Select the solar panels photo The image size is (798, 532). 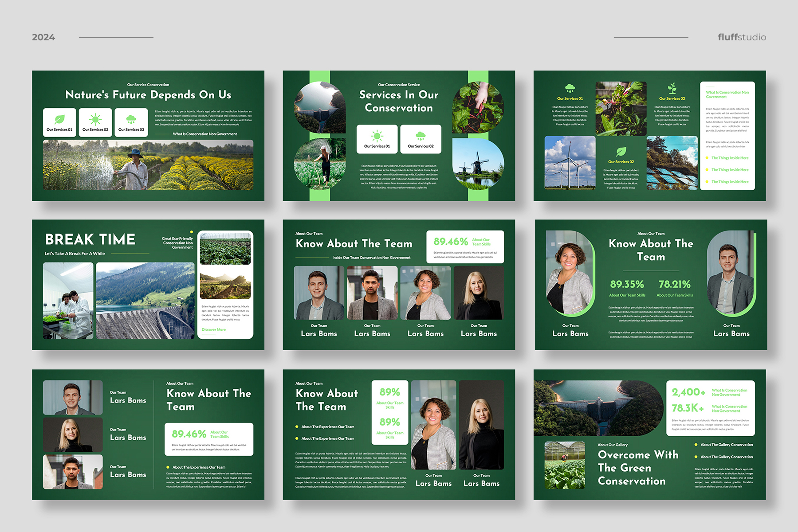[x=672, y=163]
